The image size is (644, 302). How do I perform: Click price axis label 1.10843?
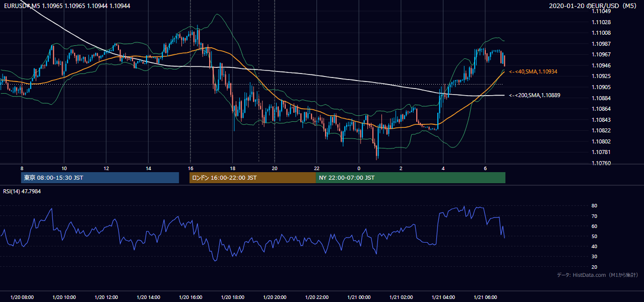pyautogui.click(x=601, y=120)
